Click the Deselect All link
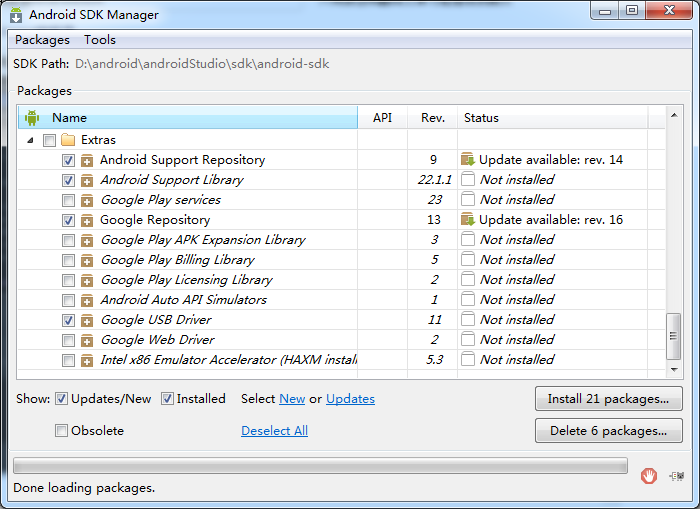Viewport: 700px width, 509px height. coord(274,430)
